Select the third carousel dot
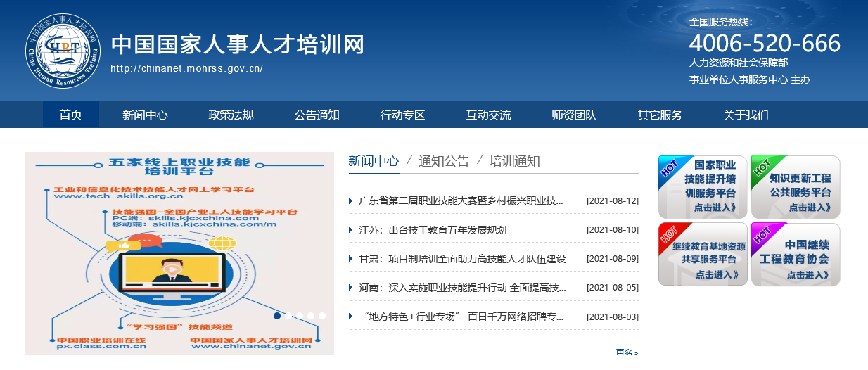868x370 pixels. (x=300, y=316)
